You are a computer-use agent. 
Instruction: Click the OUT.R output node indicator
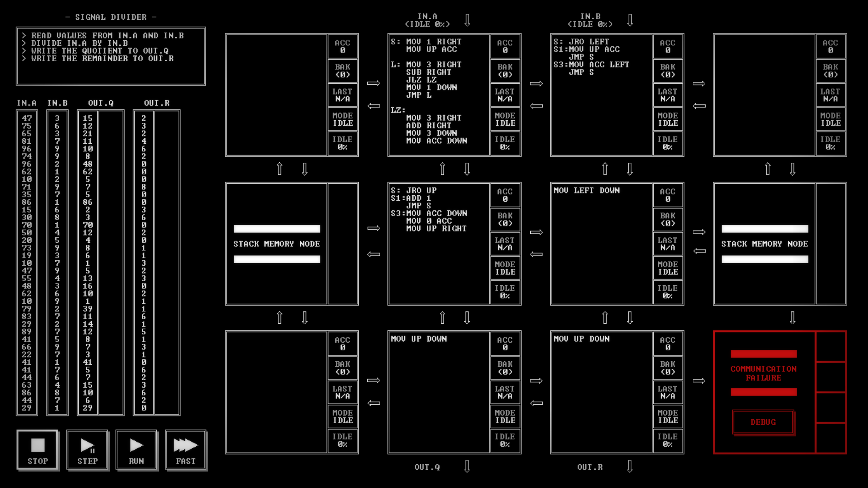tap(630, 467)
